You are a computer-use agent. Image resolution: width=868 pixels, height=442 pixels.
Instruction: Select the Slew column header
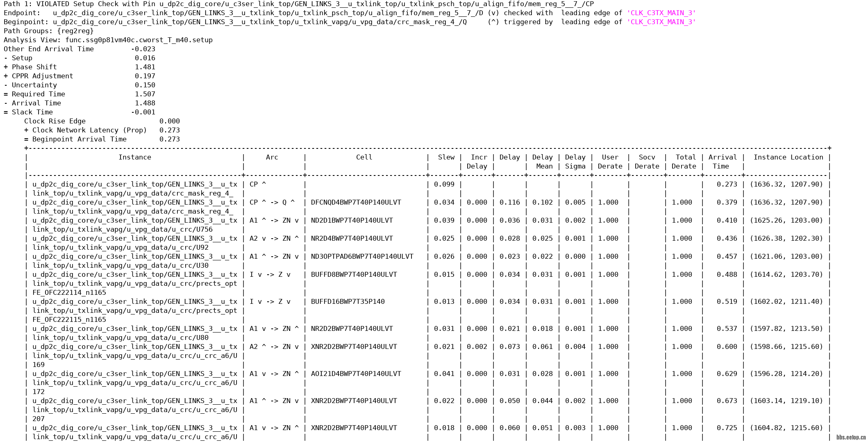point(446,157)
